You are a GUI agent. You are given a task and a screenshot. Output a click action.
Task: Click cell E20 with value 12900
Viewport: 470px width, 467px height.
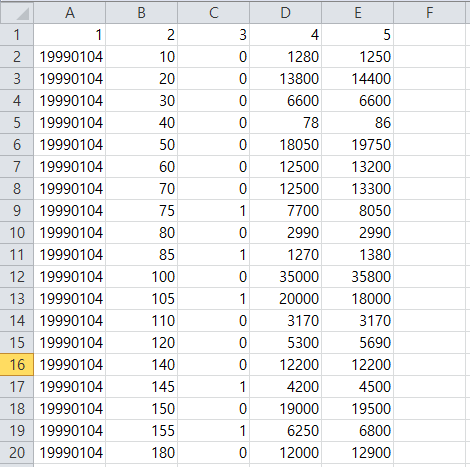(358, 453)
